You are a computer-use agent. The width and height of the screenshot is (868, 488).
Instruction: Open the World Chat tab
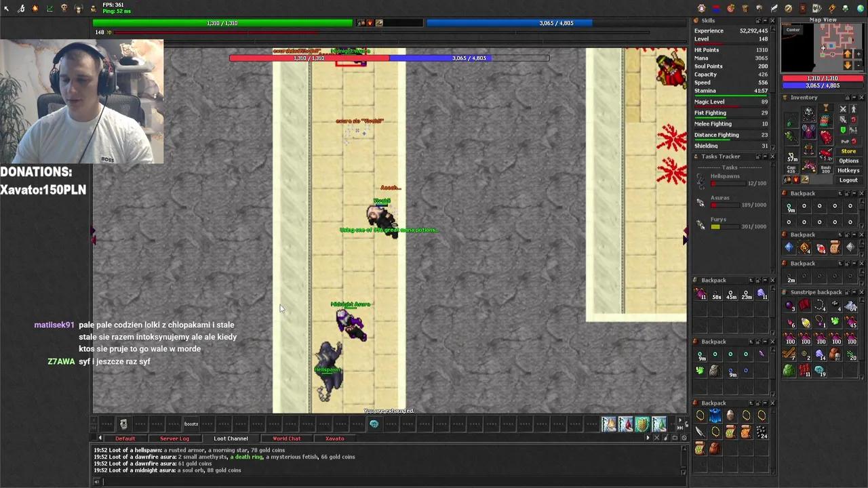(286, 439)
